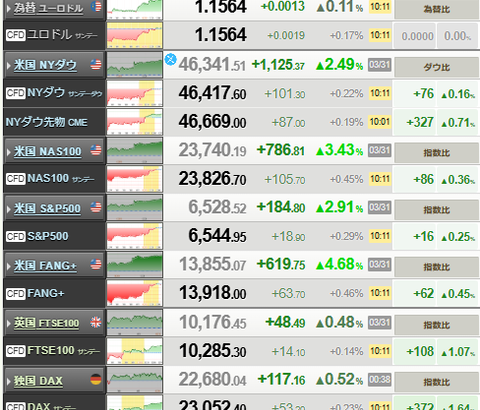
Task: Click the CFD badge on FTSE100 サンデー row
Action: 16,351
